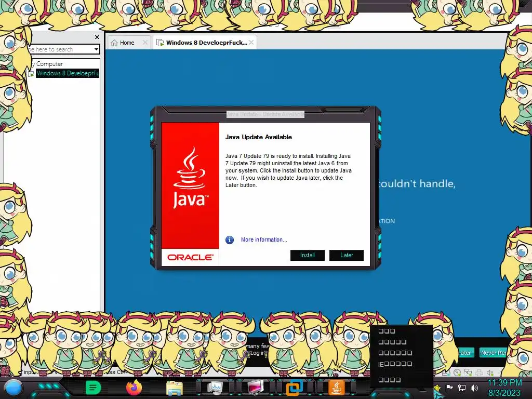Viewport: 532px width, 399px height.
Task: Open the performance monitor taskbar icon
Action: click(x=215, y=388)
